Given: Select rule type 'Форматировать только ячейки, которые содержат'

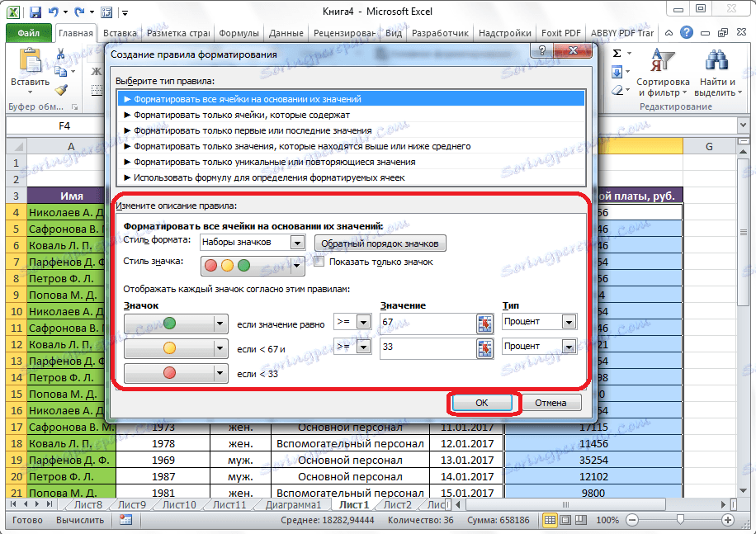Looking at the screenshot, I should click(x=351, y=115).
